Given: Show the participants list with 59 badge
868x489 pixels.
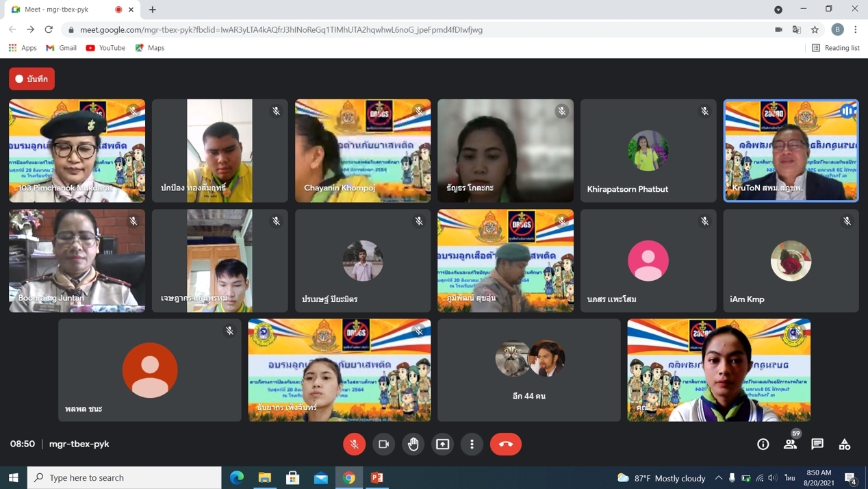Looking at the screenshot, I should click(x=790, y=444).
